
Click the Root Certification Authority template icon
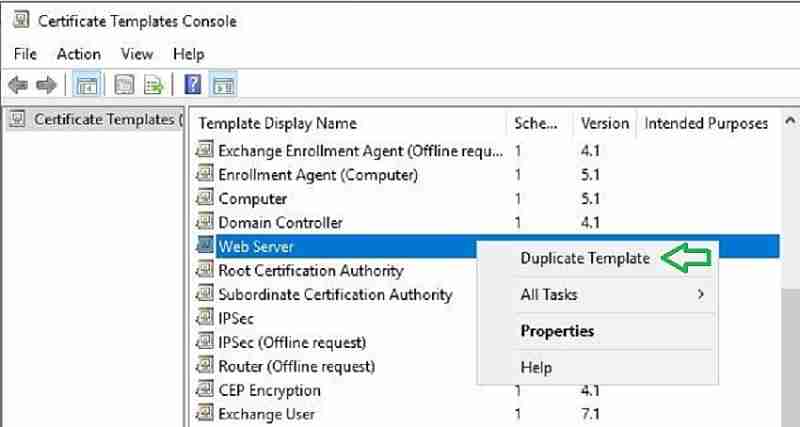click(x=205, y=270)
